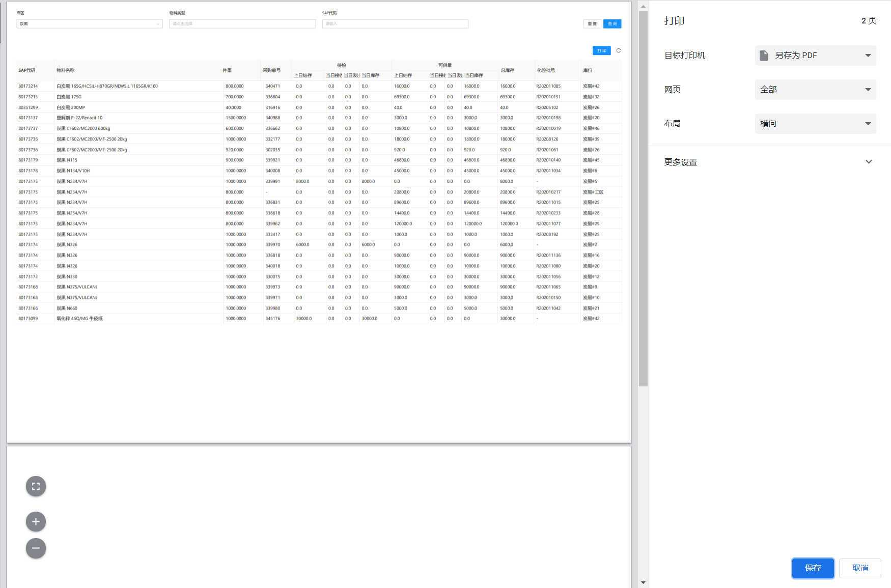Click the 2 页 page count label

pos(869,21)
